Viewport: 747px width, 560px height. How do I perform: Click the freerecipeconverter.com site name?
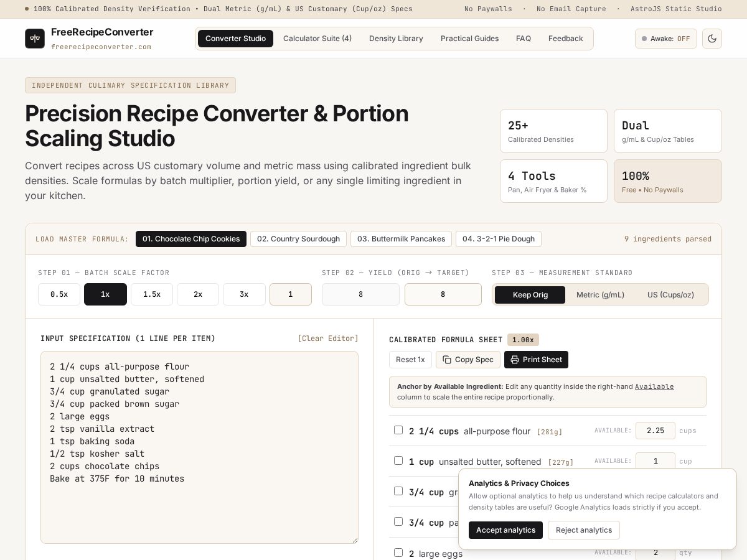[101, 47]
